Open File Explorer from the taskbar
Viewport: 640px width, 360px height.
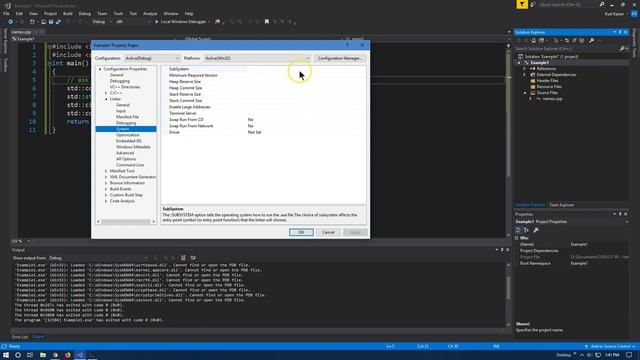(43, 355)
